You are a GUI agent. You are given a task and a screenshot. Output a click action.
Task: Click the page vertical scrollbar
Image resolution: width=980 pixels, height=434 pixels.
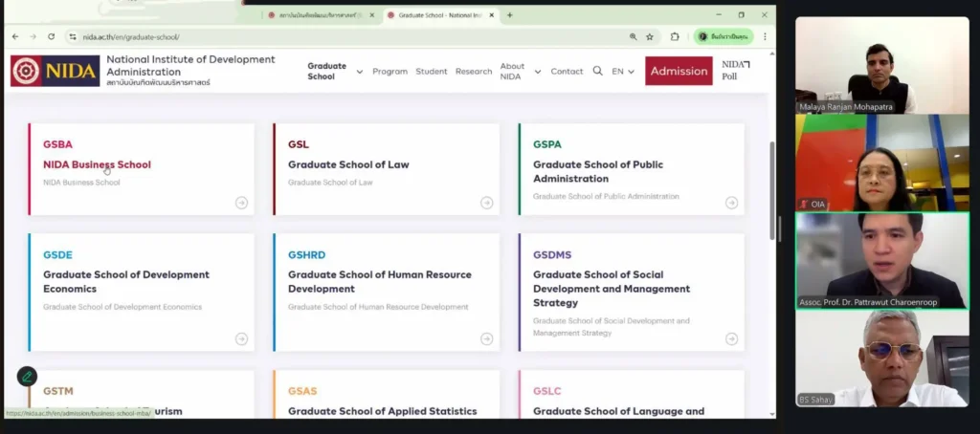pyautogui.click(x=771, y=191)
